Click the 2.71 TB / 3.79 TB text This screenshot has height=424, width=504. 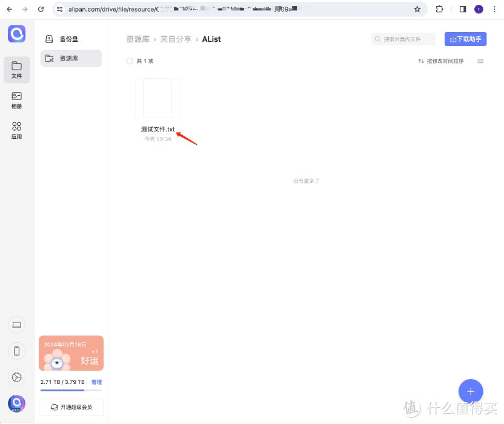62,382
